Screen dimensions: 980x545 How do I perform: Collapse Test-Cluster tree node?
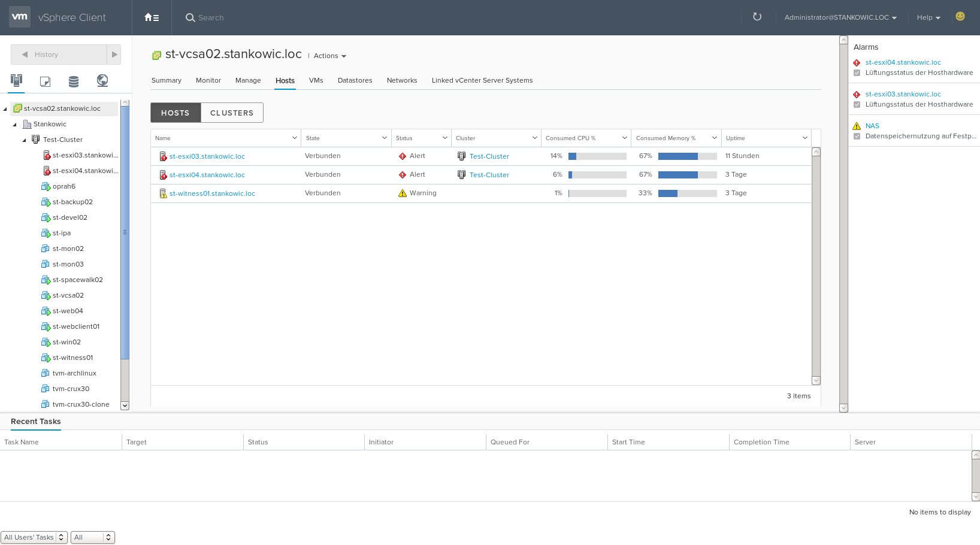25,140
